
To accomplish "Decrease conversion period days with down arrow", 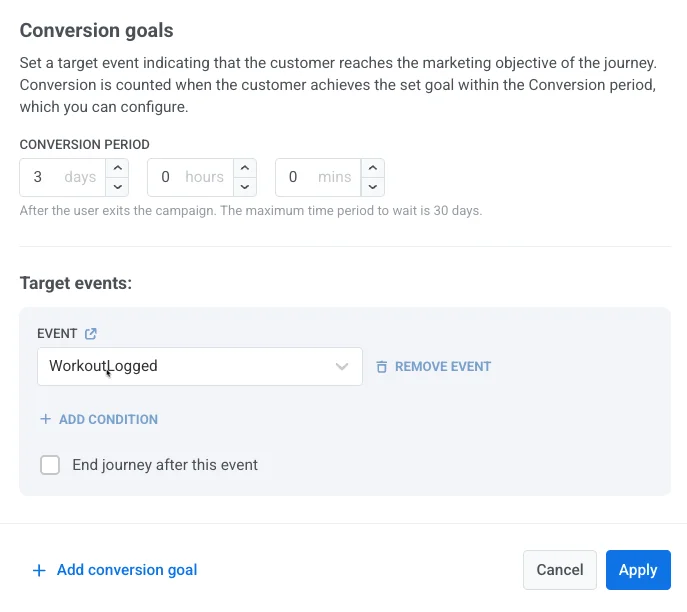I will click(117, 187).
